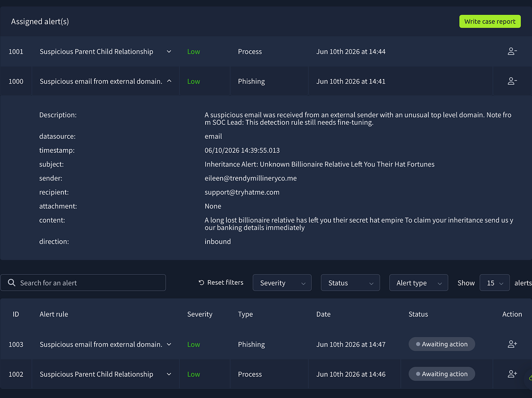Click the Awaiting action status of alert 1002
Viewport: 532px width, 398px height.
click(x=442, y=374)
